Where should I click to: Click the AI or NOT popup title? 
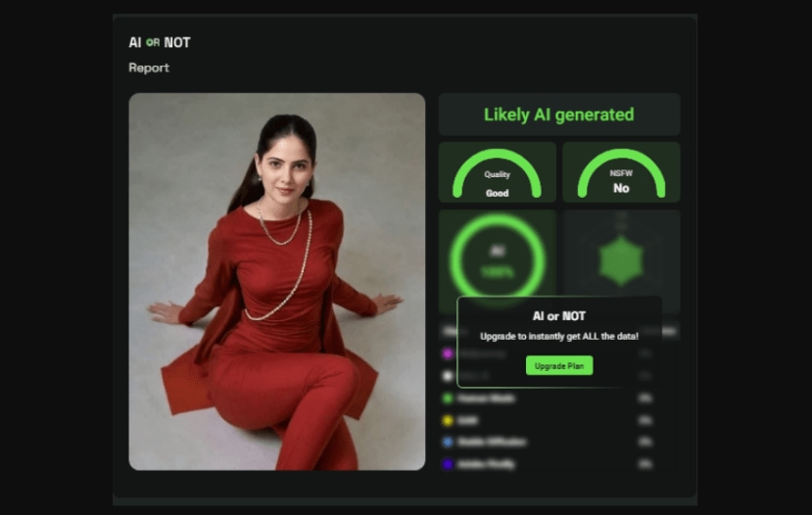559,316
